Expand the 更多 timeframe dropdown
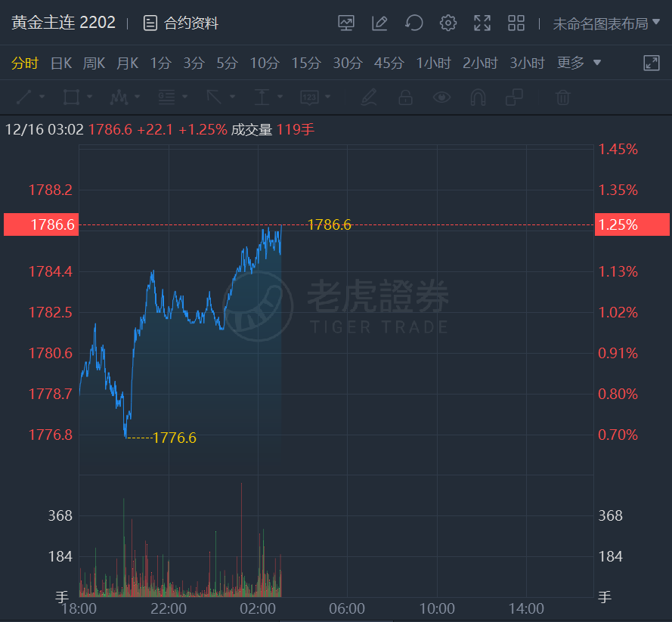 coord(579,63)
